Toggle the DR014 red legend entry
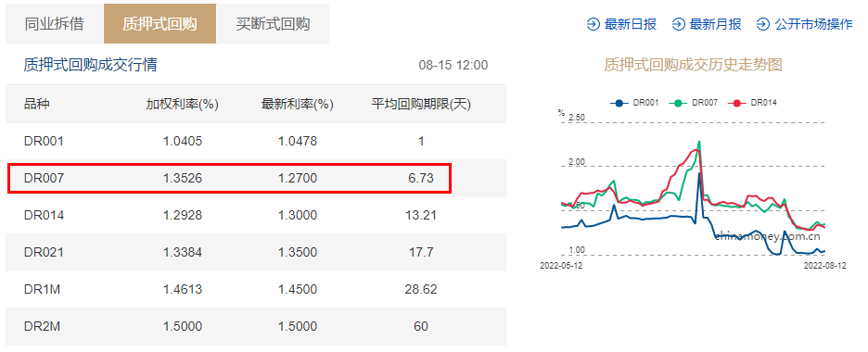Viewport: 868px width, 352px height. pyautogui.click(x=753, y=103)
